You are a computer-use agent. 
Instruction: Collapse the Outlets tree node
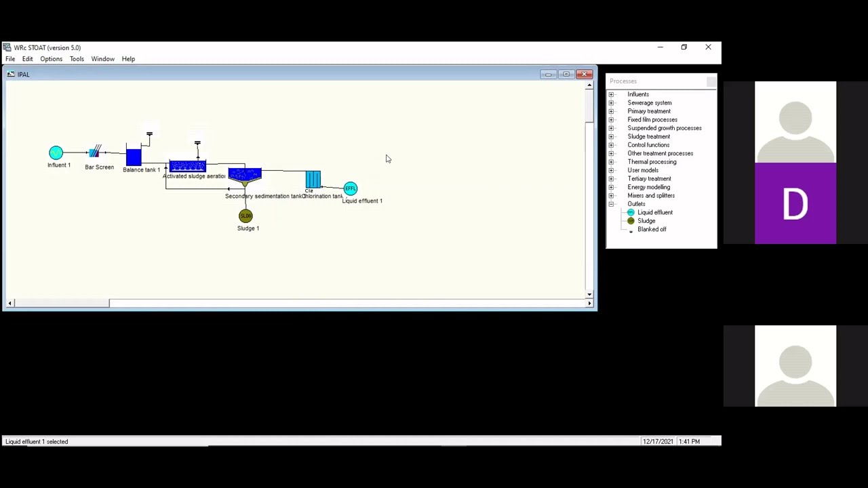(611, 204)
